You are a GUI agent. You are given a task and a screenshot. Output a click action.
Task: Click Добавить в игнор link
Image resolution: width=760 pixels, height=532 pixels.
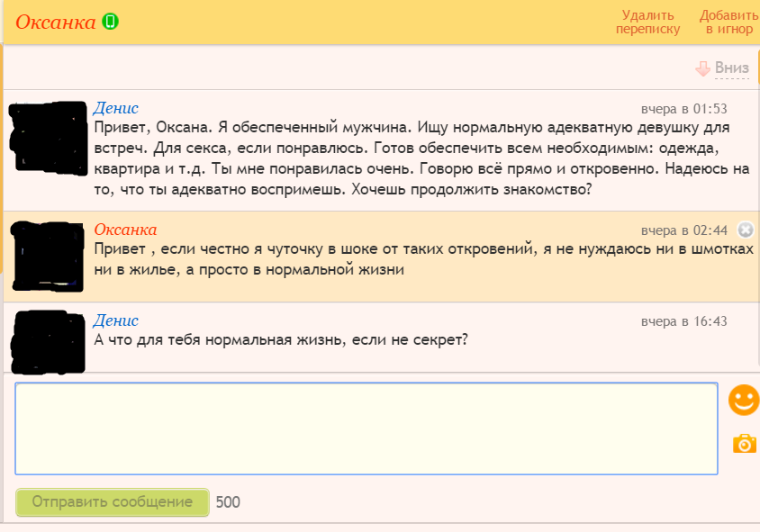coord(729,23)
